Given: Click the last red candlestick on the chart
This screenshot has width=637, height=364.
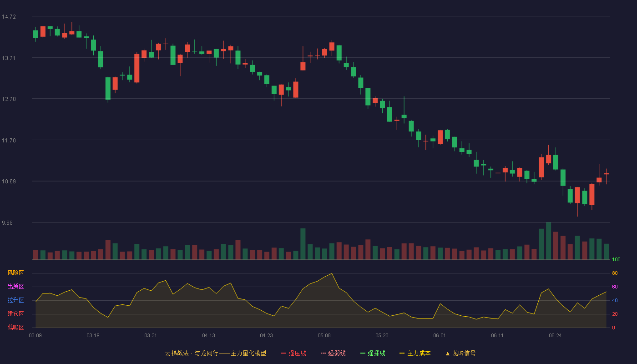Looking at the screenshot, I should click(606, 174).
